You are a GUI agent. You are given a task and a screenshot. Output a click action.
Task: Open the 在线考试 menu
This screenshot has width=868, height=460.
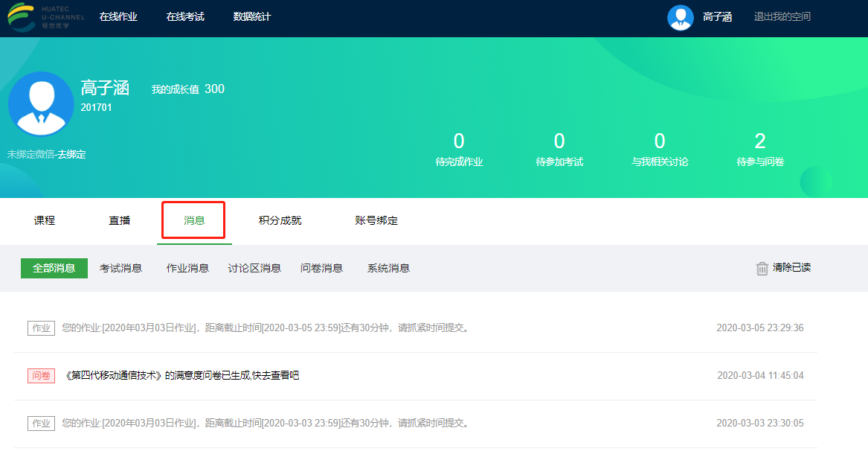pos(185,17)
